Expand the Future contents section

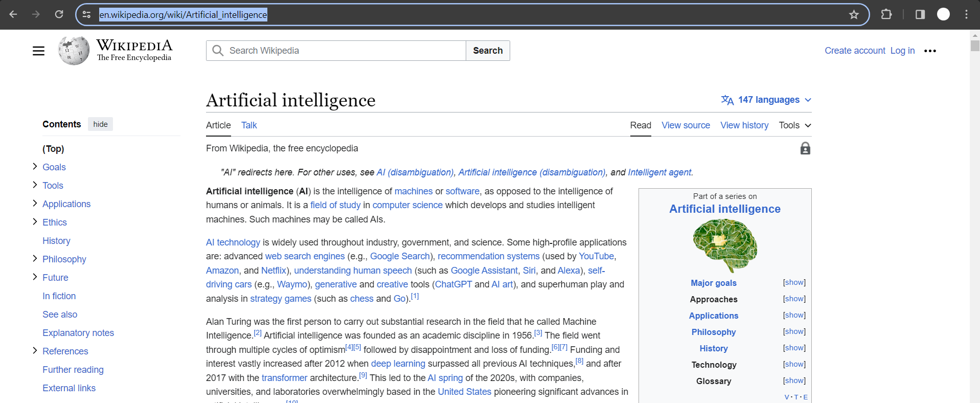pyautogui.click(x=35, y=277)
